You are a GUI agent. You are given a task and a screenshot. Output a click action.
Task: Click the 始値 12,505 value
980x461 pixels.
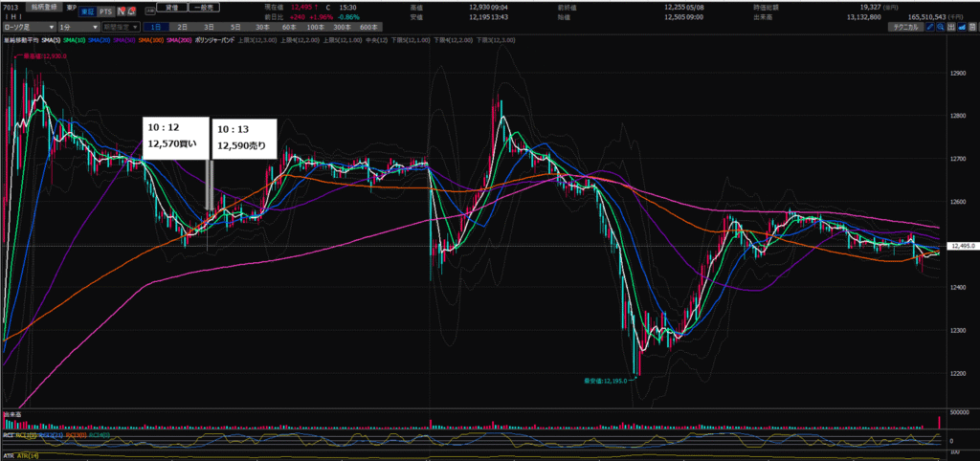click(x=675, y=17)
